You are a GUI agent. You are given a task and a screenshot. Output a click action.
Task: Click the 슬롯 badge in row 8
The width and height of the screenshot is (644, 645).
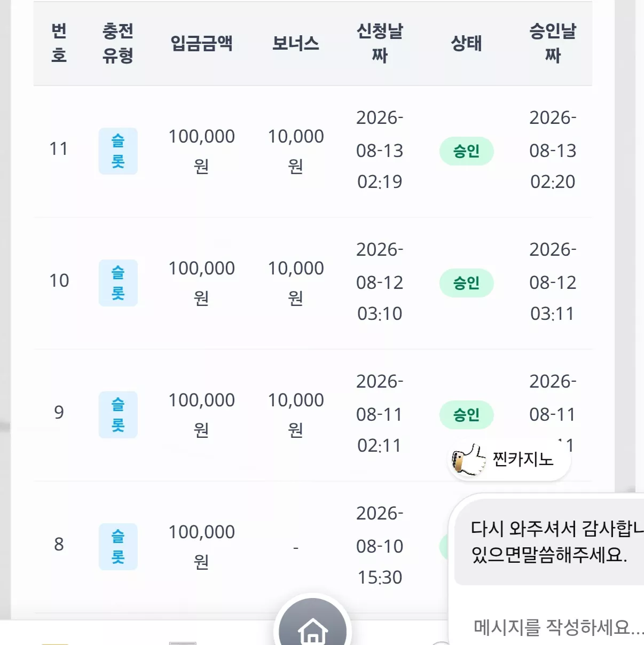[118, 547]
